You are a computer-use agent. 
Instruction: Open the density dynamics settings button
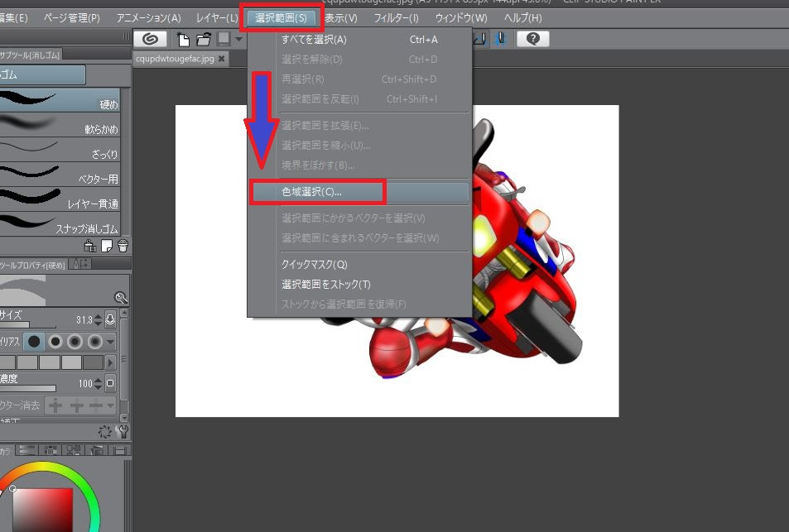tap(110, 383)
